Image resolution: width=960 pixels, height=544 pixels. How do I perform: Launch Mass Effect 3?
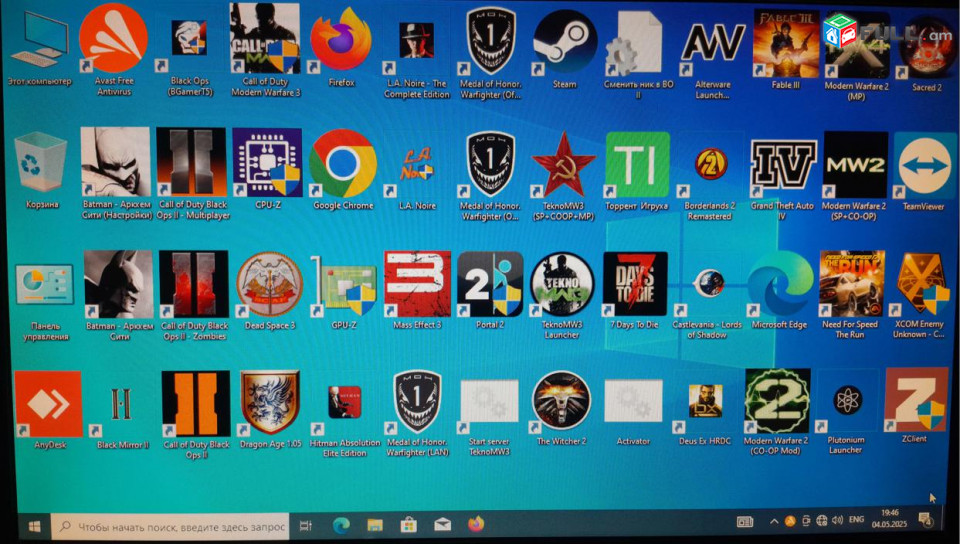(x=418, y=284)
